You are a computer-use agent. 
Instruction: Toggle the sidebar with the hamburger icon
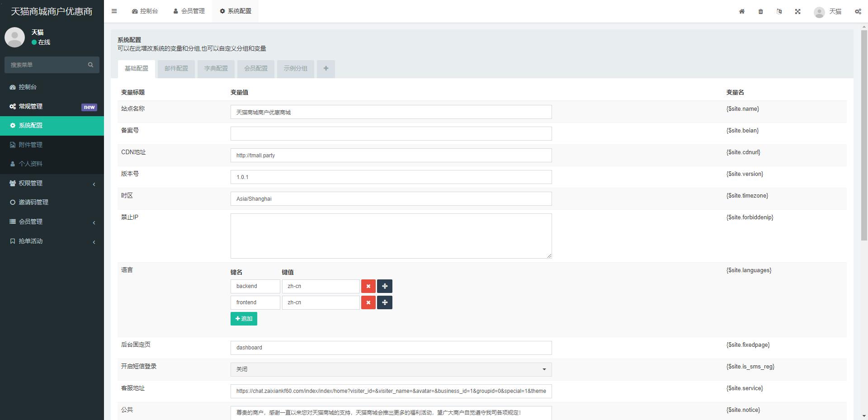[x=114, y=11]
